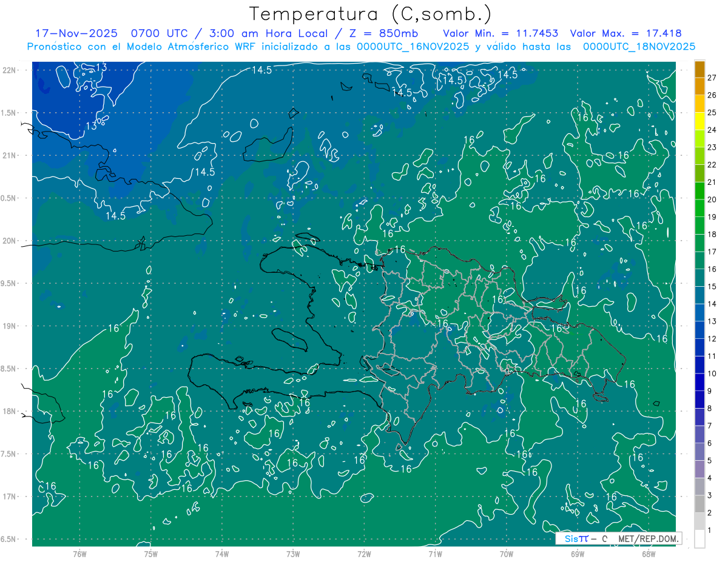Click the 'Valor Max. = 17.418' text
This screenshot has height=562, width=728.
[626, 33]
